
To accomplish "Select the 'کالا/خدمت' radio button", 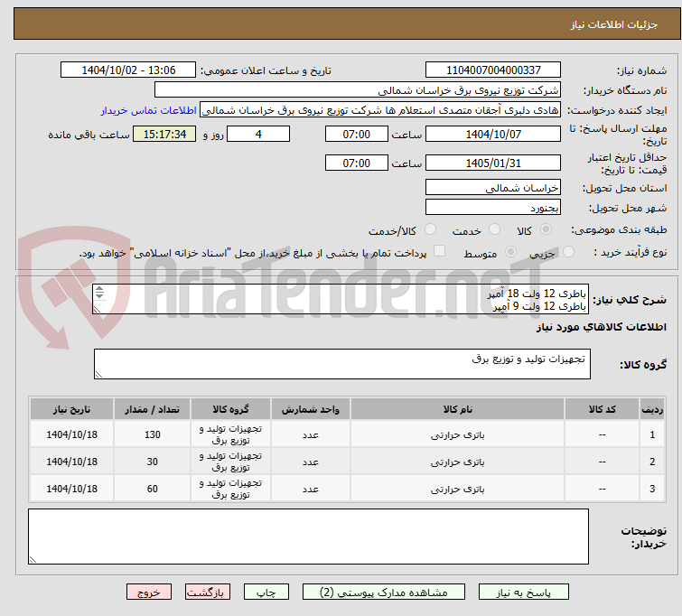I will (x=430, y=229).
